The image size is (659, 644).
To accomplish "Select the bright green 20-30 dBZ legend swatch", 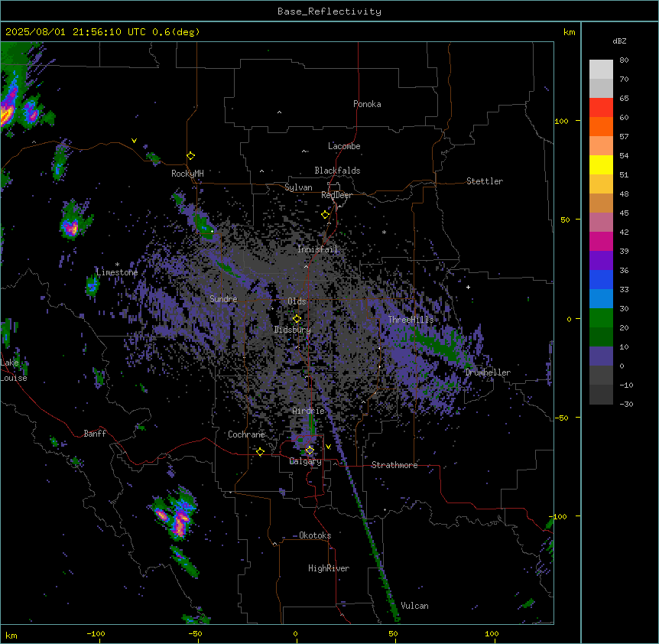I will click(x=601, y=318).
